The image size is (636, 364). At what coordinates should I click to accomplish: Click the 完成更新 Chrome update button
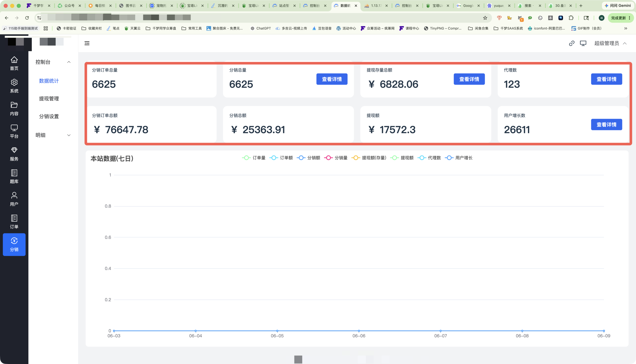pyautogui.click(x=621, y=18)
